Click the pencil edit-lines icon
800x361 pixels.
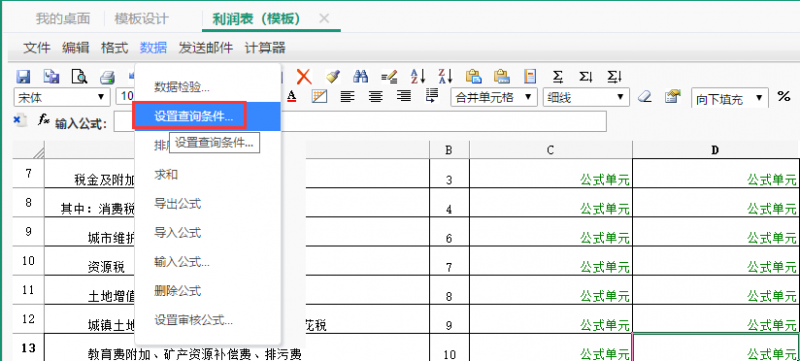[x=389, y=77]
